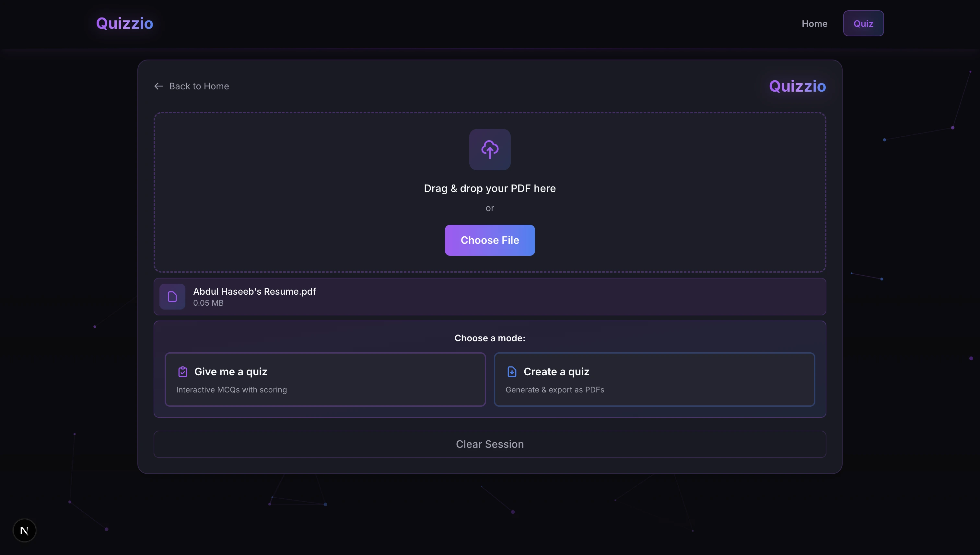The height and width of the screenshot is (555, 980).
Task: Select the Create a quiz mode
Action: pos(654,379)
